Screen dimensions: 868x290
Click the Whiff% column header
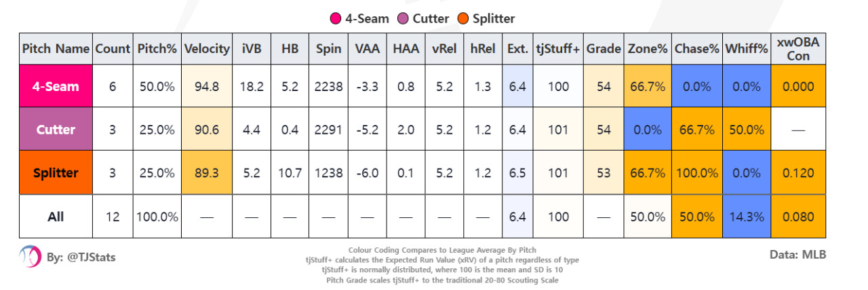pos(746,49)
